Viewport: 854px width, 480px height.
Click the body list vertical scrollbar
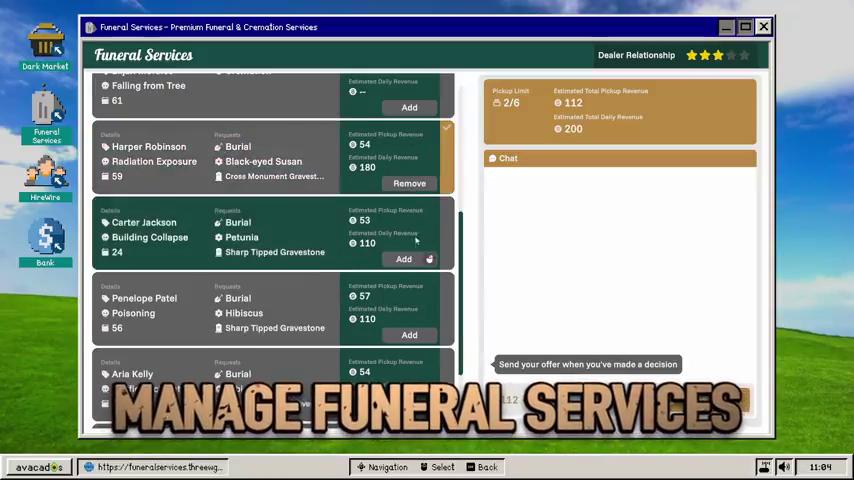click(x=460, y=290)
